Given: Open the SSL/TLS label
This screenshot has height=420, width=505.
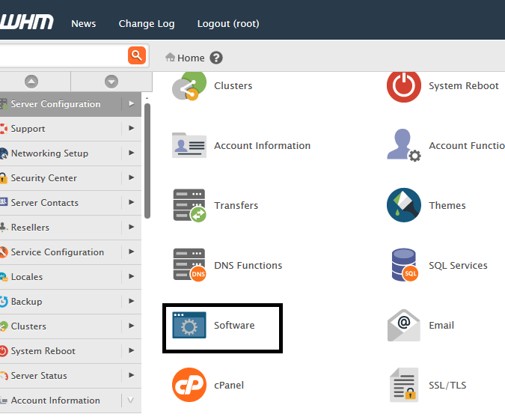Looking at the screenshot, I should (x=447, y=386).
